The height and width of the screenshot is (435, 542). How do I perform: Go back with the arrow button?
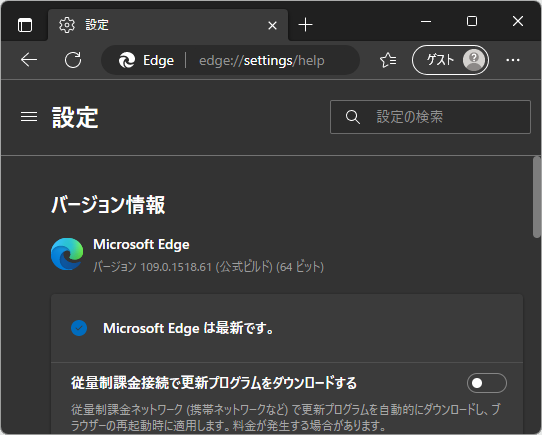point(29,60)
